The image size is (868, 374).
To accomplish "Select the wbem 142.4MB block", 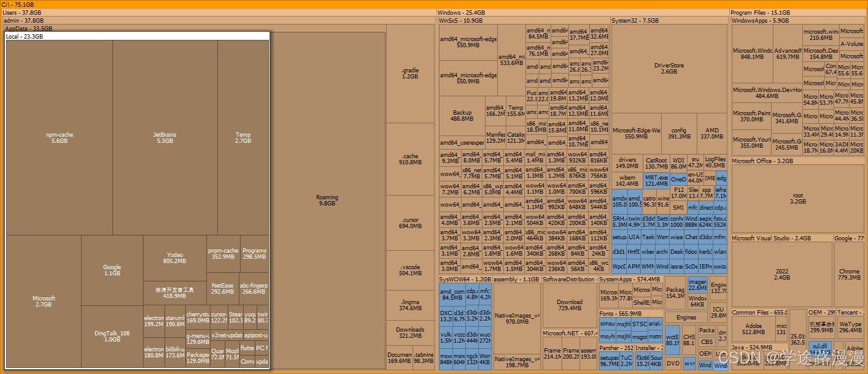I will tap(627, 180).
